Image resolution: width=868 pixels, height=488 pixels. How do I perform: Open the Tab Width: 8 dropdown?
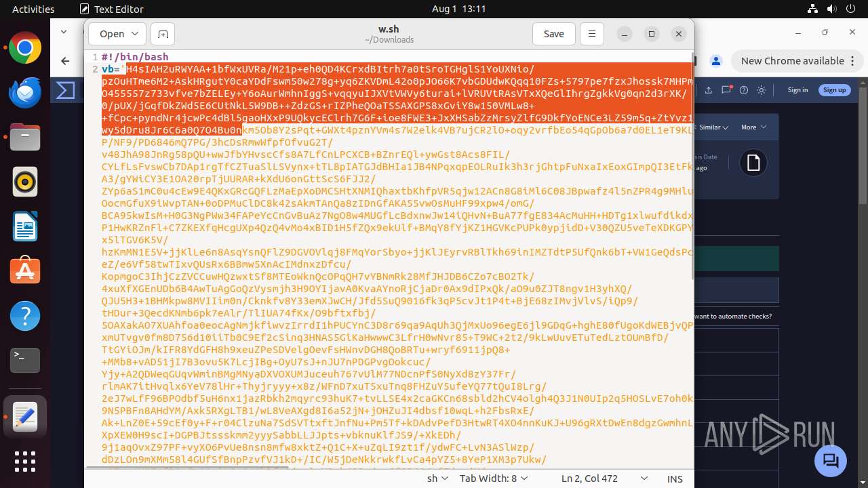pyautogui.click(x=494, y=479)
